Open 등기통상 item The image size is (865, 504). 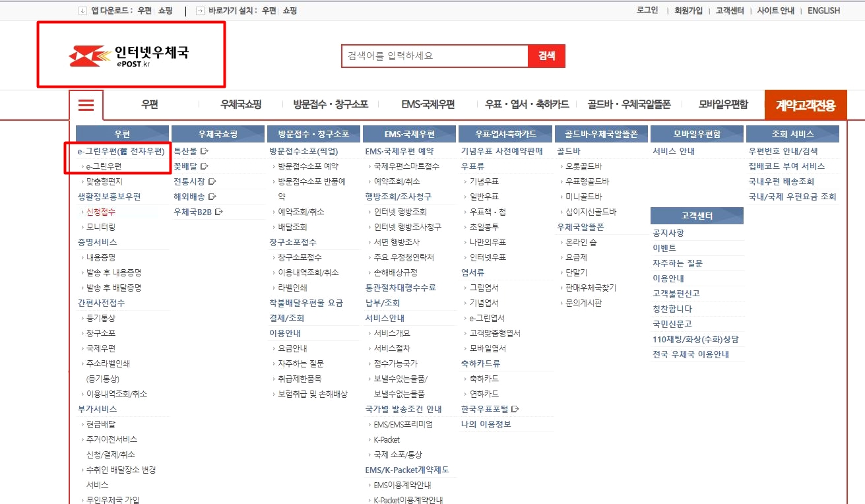click(x=101, y=318)
